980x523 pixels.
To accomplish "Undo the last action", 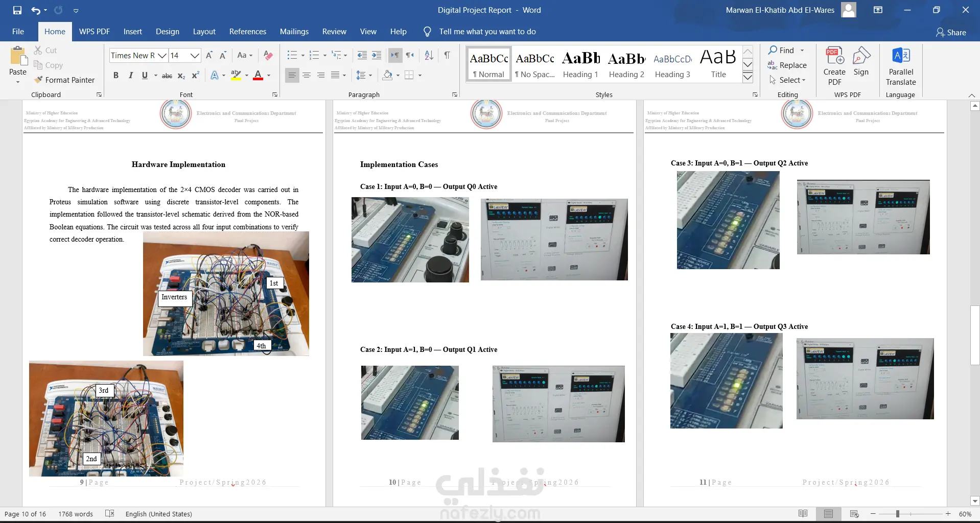I will pyautogui.click(x=35, y=10).
